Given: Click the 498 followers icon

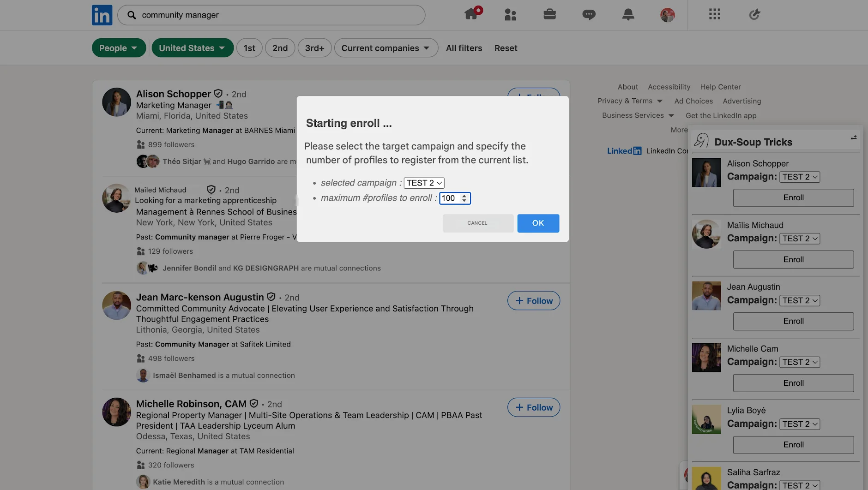Looking at the screenshot, I should (x=141, y=359).
